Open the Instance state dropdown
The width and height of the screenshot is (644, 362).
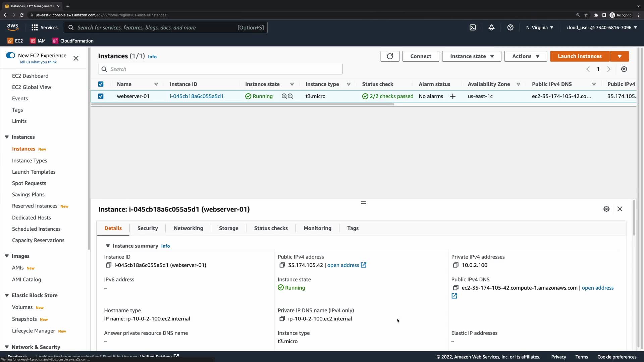click(472, 56)
